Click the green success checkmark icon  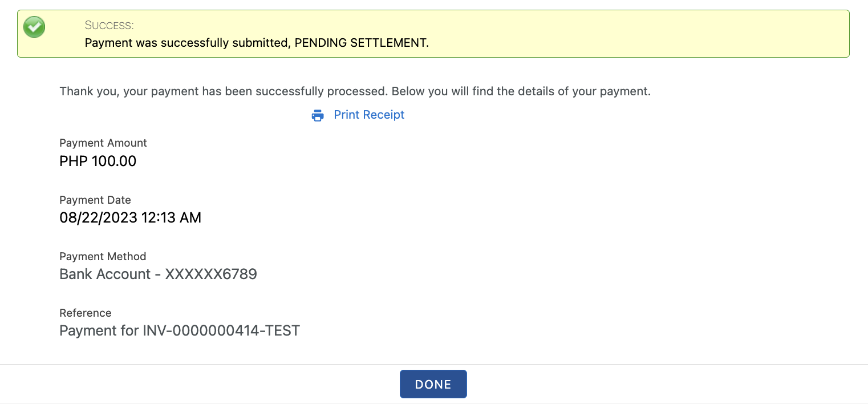tap(34, 27)
